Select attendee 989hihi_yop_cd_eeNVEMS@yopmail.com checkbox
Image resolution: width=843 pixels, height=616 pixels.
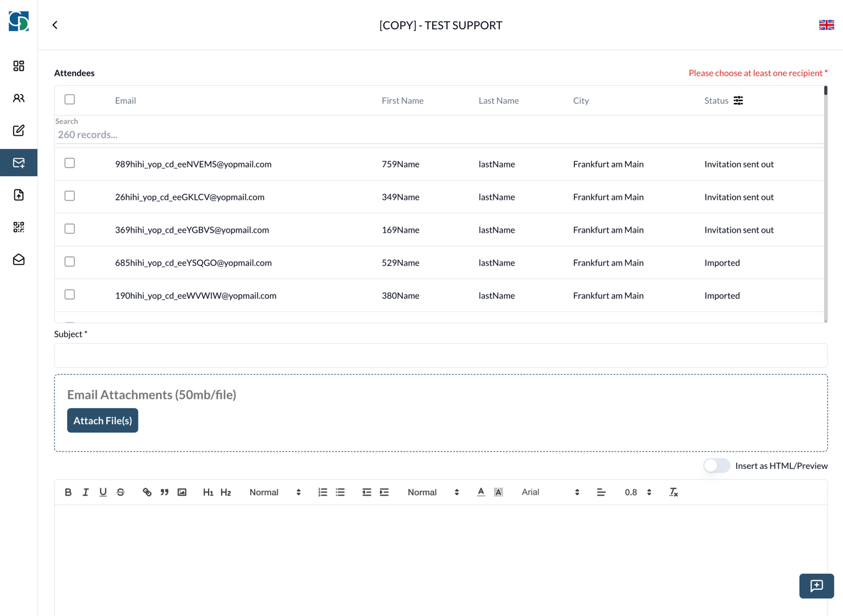[70, 163]
